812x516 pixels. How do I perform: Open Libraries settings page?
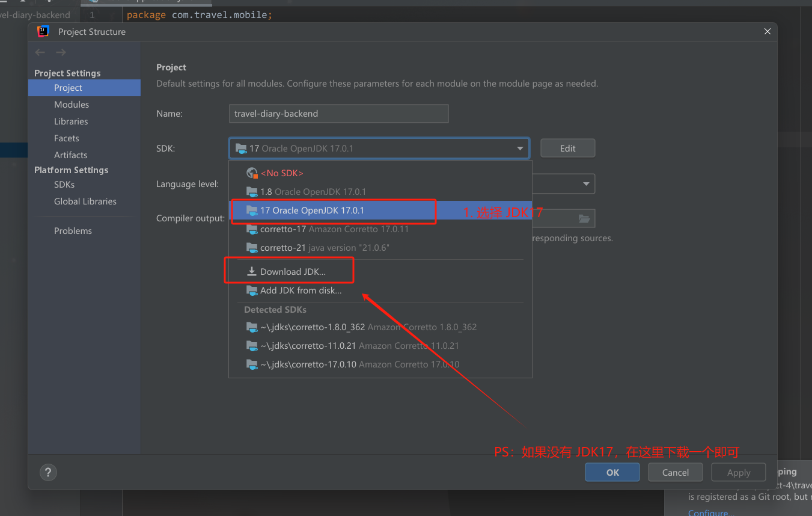point(84,121)
